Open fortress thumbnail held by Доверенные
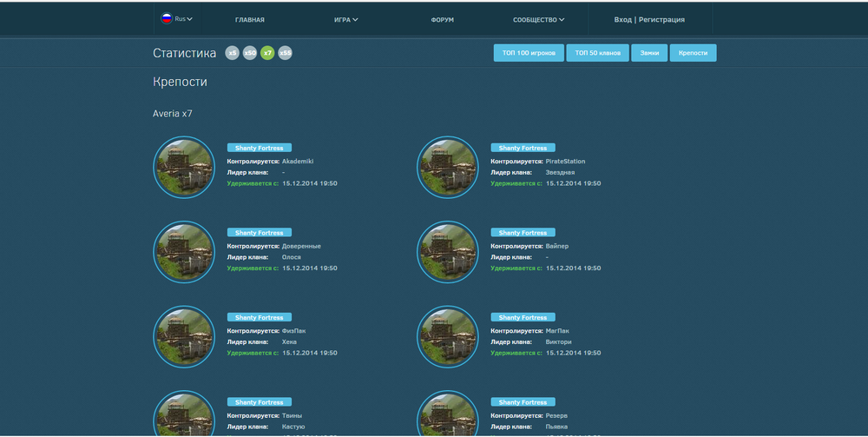 click(184, 252)
